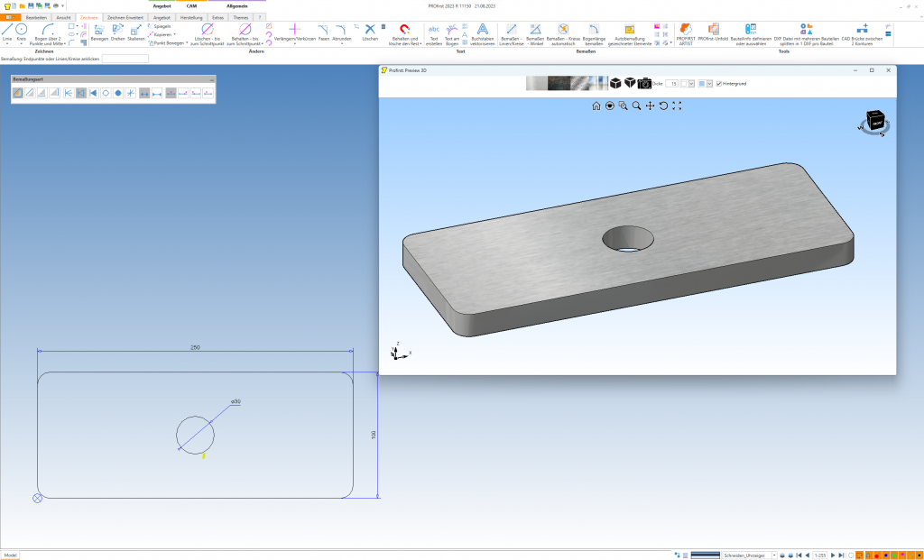Select the Kreis circle tool

click(21, 30)
